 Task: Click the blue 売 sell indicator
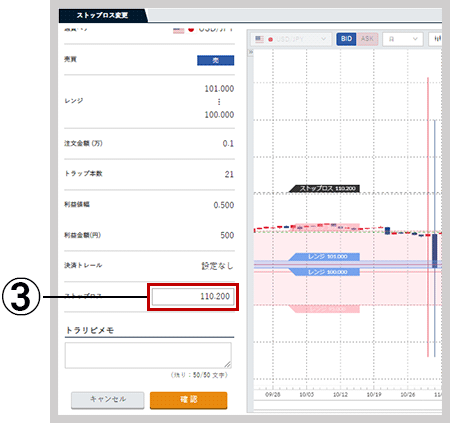pos(215,60)
